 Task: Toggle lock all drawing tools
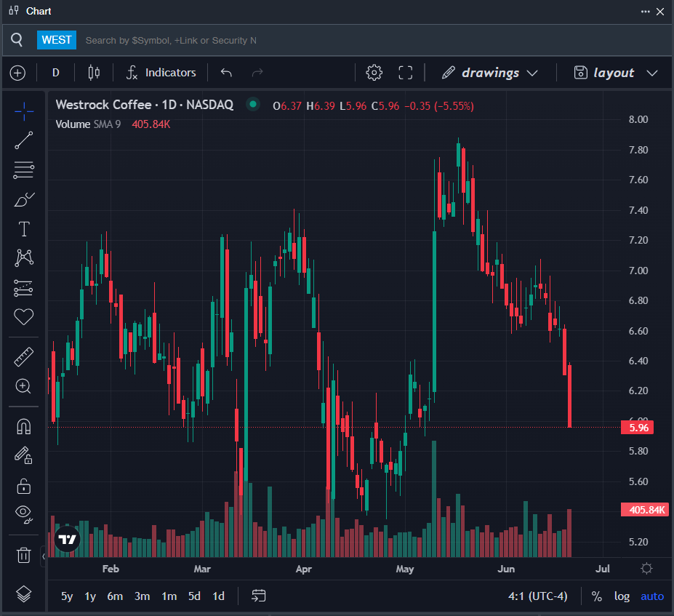[x=24, y=486]
